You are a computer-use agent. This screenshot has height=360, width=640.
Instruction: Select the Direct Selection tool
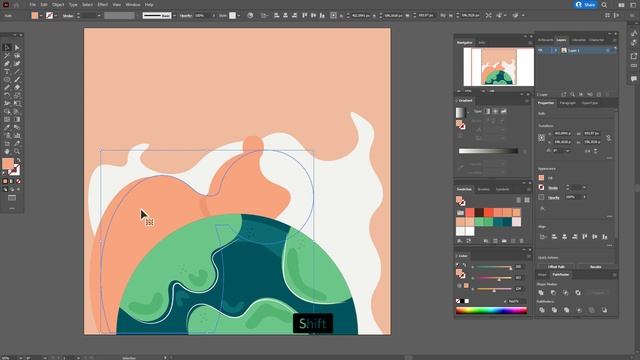coord(17,48)
